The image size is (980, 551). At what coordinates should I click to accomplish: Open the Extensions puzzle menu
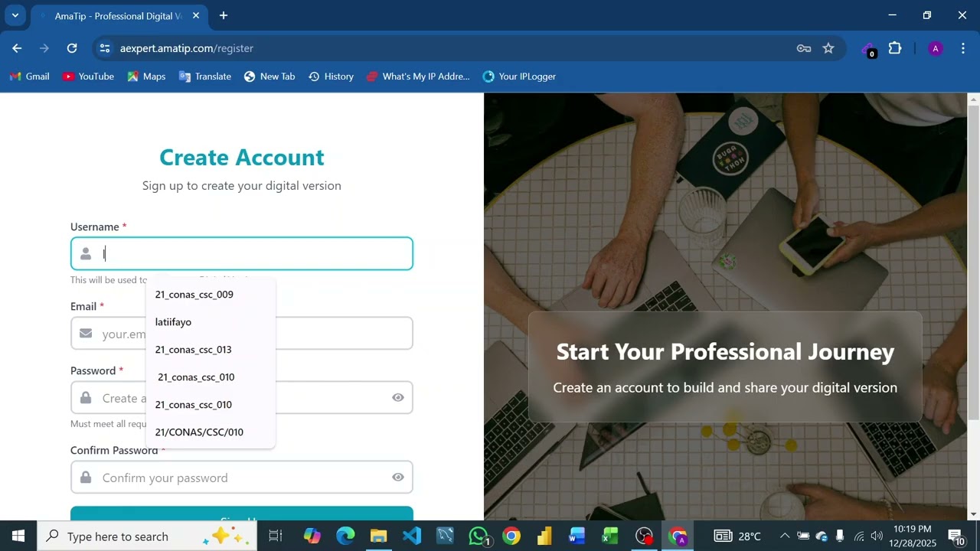895,48
